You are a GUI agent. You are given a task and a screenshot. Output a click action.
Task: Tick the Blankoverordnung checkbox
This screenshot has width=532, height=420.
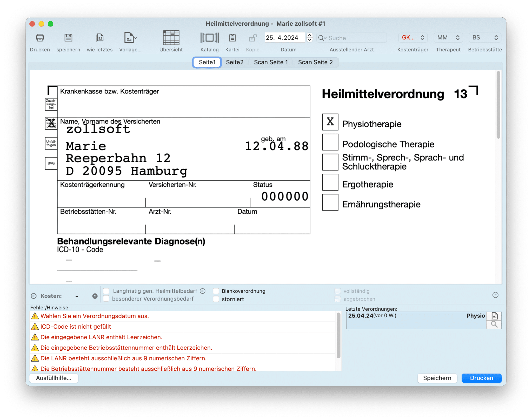point(216,291)
